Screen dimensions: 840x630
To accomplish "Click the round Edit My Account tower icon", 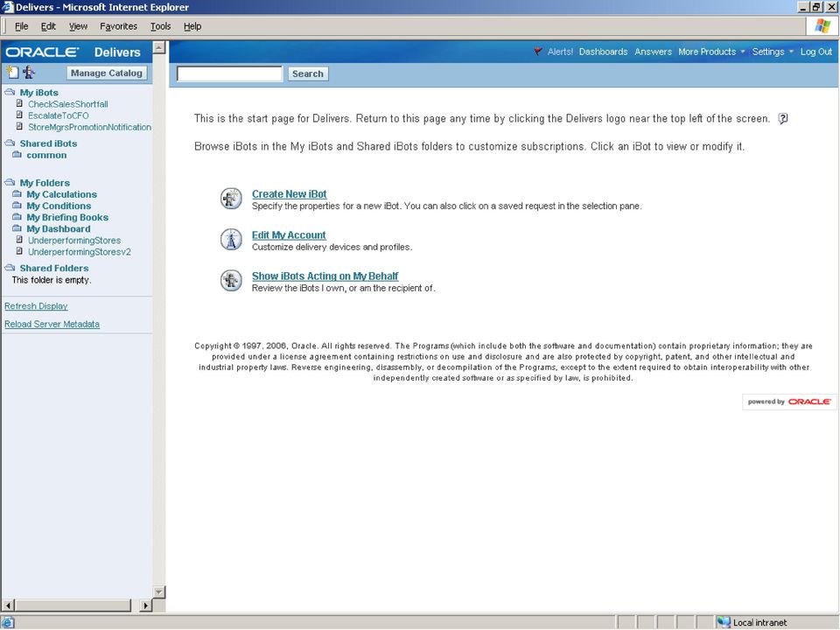I will point(231,239).
